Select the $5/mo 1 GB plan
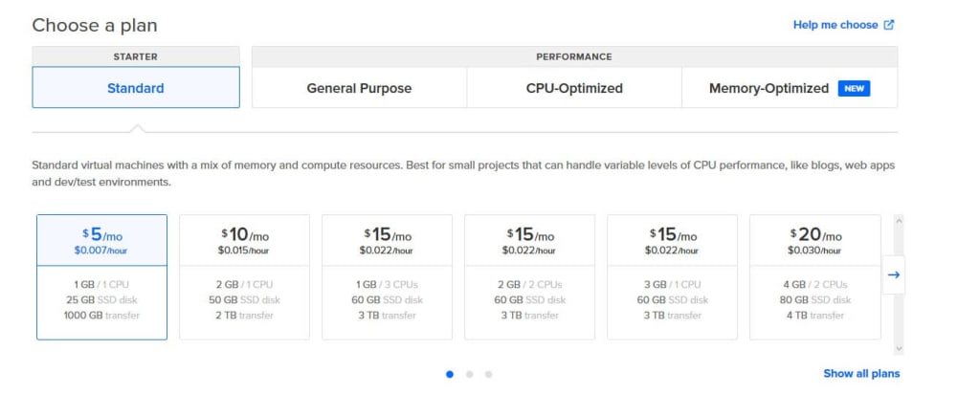 tap(101, 276)
